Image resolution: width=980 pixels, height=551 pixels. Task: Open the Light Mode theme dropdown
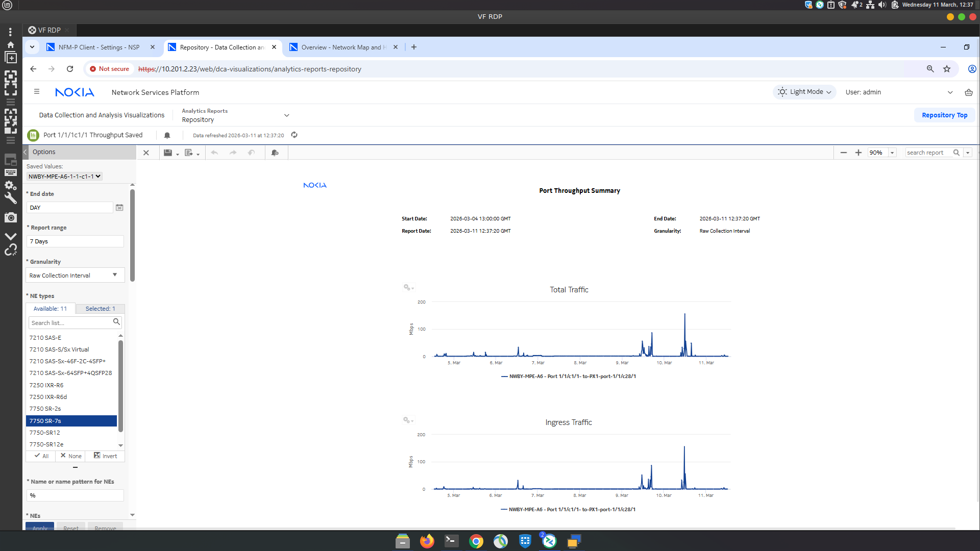click(804, 92)
